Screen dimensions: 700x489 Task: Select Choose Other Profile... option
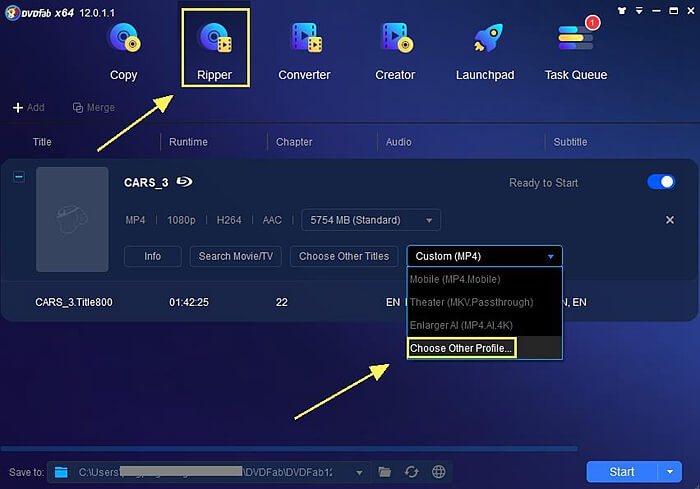coord(484,348)
